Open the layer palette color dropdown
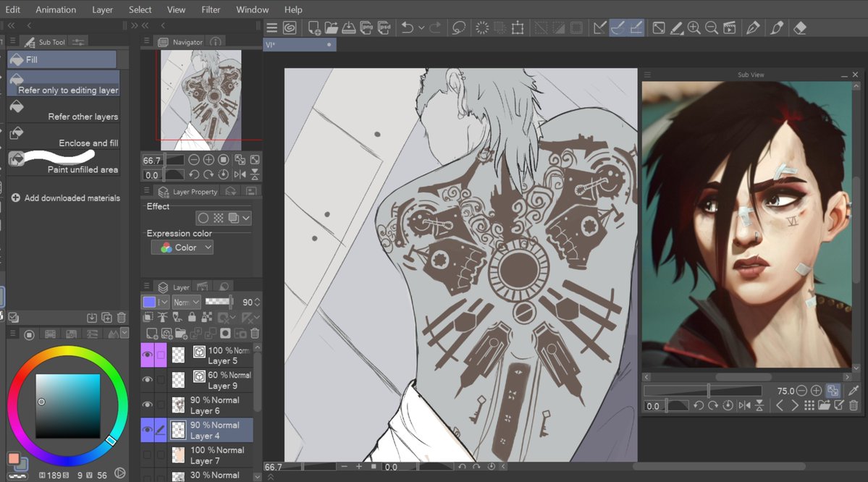This screenshot has width=868, height=482. [x=156, y=302]
